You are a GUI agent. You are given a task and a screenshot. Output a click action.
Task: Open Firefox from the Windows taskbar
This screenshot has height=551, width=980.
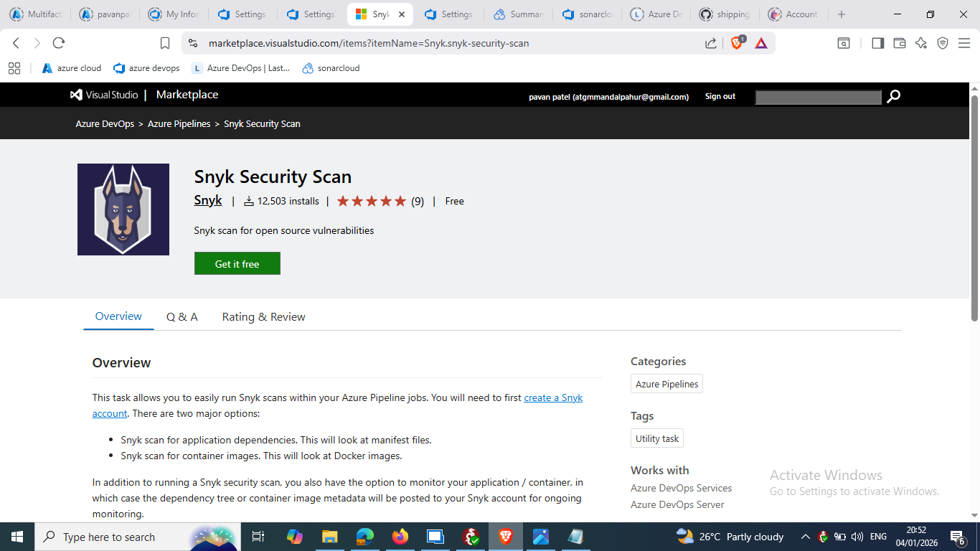click(400, 537)
